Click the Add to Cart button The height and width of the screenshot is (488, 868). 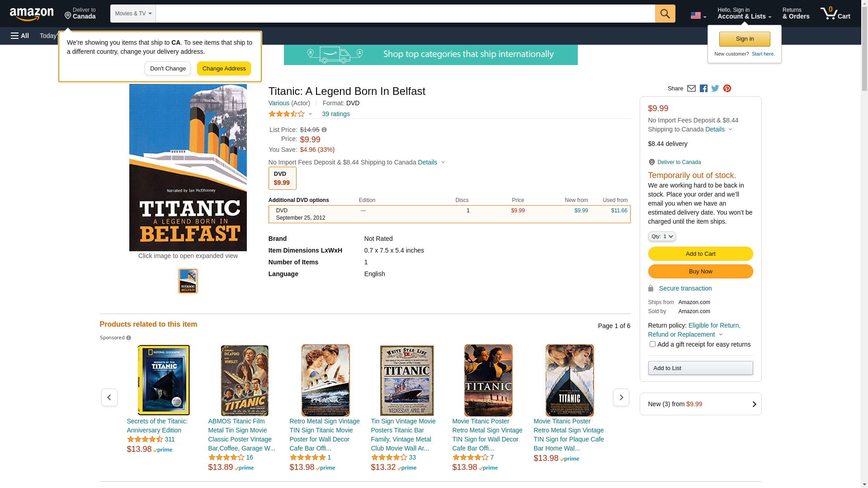click(x=700, y=254)
